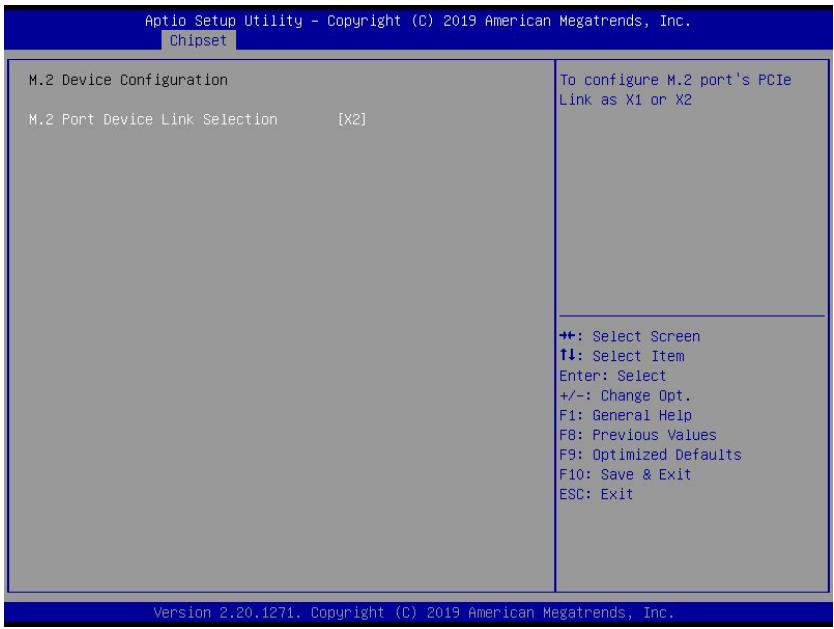Select the Chipset tab

click(x=198, y=40)
